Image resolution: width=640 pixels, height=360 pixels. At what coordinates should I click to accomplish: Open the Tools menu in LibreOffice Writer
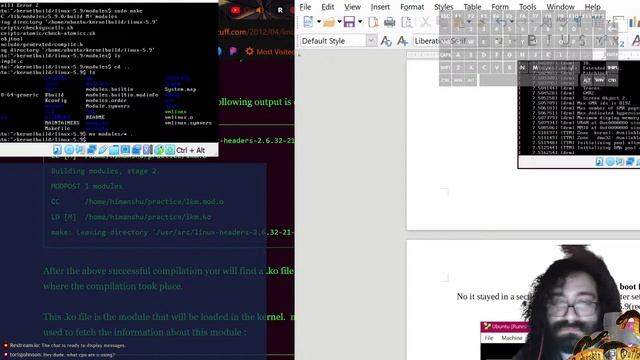[x=527, y=7]
